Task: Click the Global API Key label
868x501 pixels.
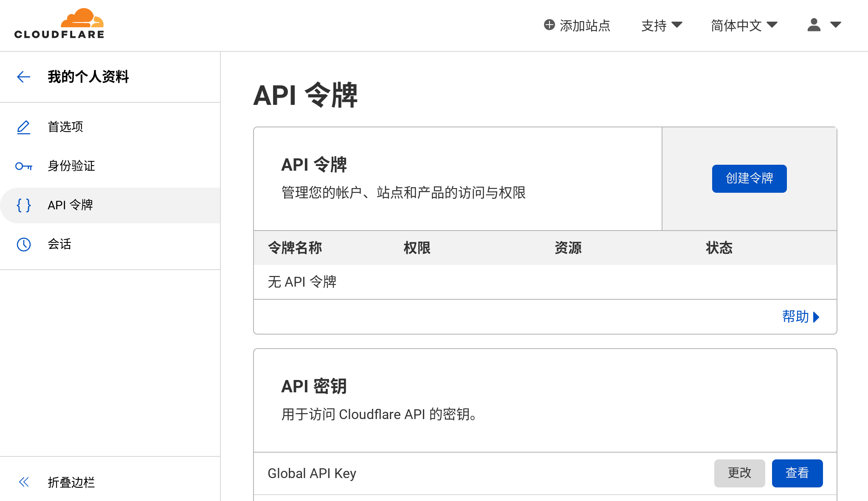Action: tap(312, 473)
